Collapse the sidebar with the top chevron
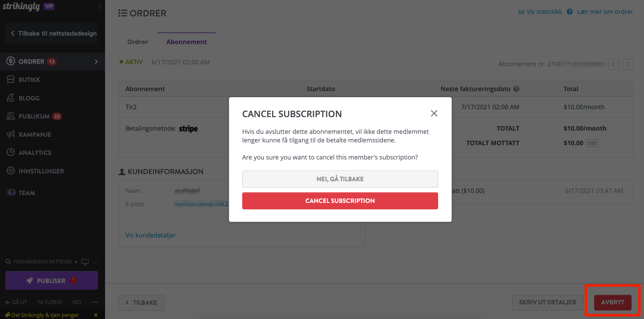Screen dimensions: 644x319 pyautogui.click(x=100, y=7)
